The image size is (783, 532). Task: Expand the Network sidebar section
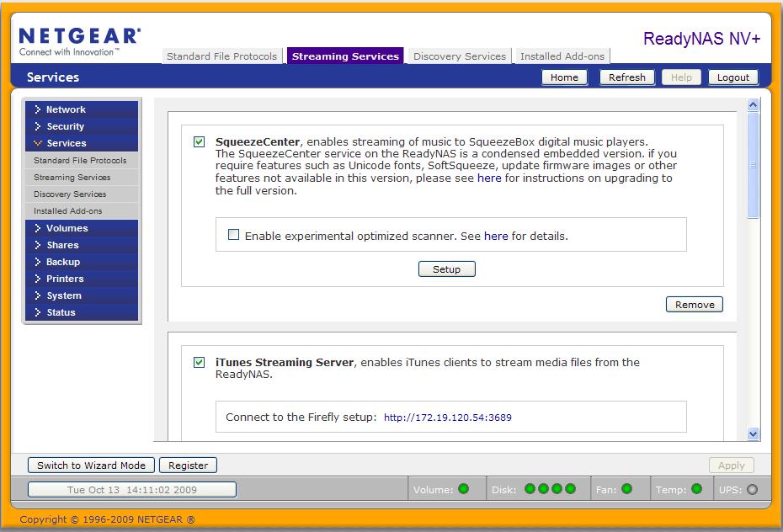(66, 109)
